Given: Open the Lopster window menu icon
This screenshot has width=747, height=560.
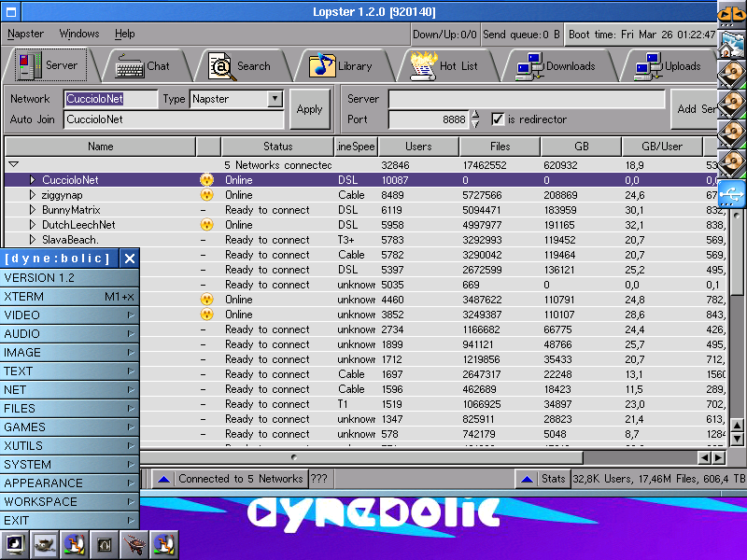Looking at the screenshot, I should point(11,11).
